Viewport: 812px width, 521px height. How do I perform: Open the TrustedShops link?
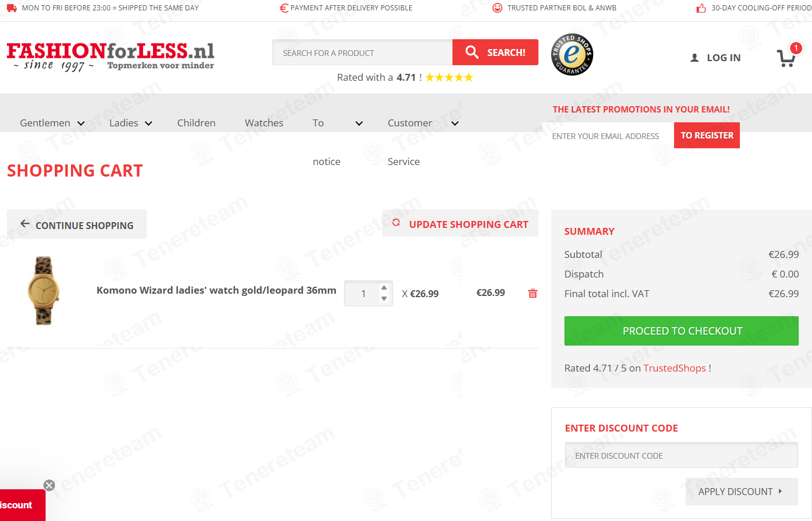675,368
